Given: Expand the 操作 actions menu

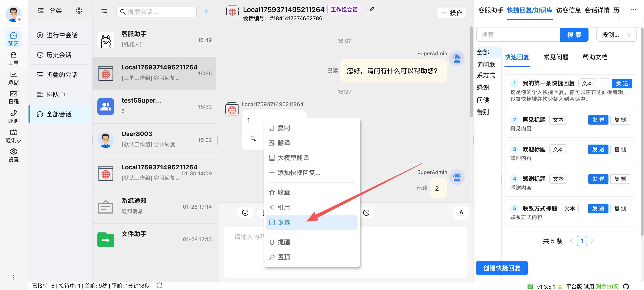Looking at the screenshot, I should 451,13.
